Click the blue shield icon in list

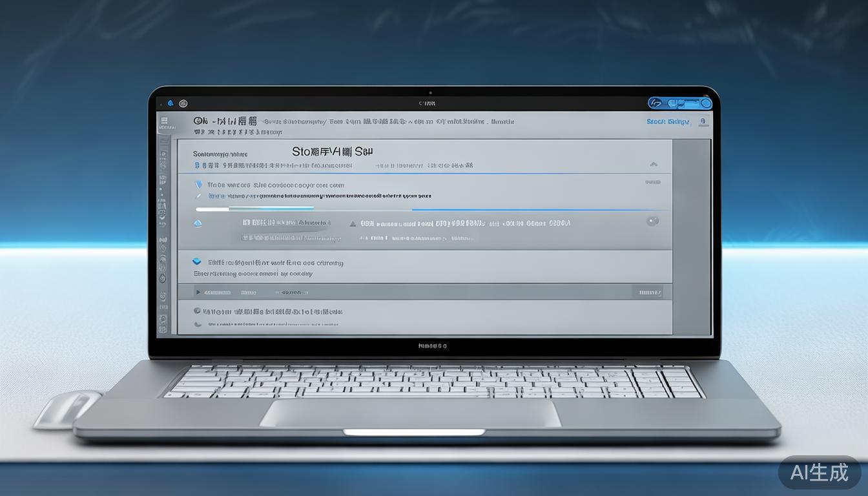[198, 185]
